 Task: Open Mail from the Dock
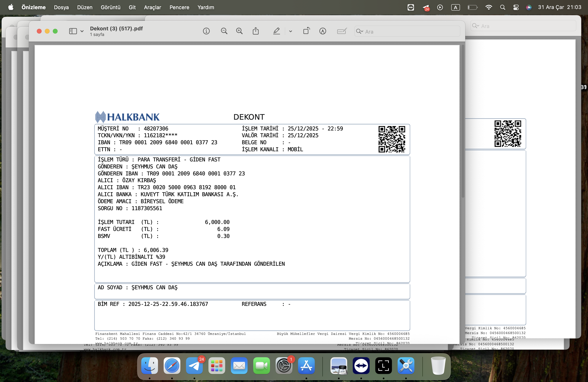(x=239, y=365)
